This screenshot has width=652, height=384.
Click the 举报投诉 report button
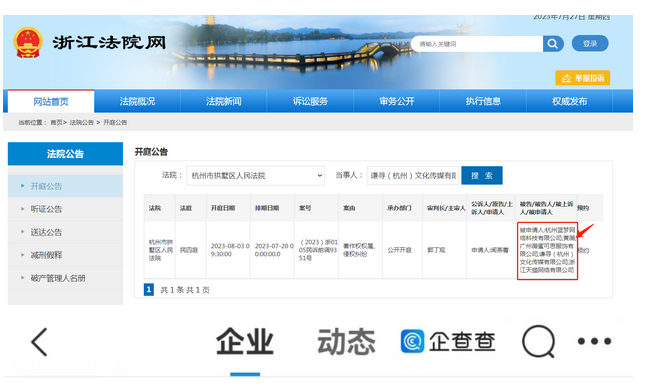coord(583,78)
